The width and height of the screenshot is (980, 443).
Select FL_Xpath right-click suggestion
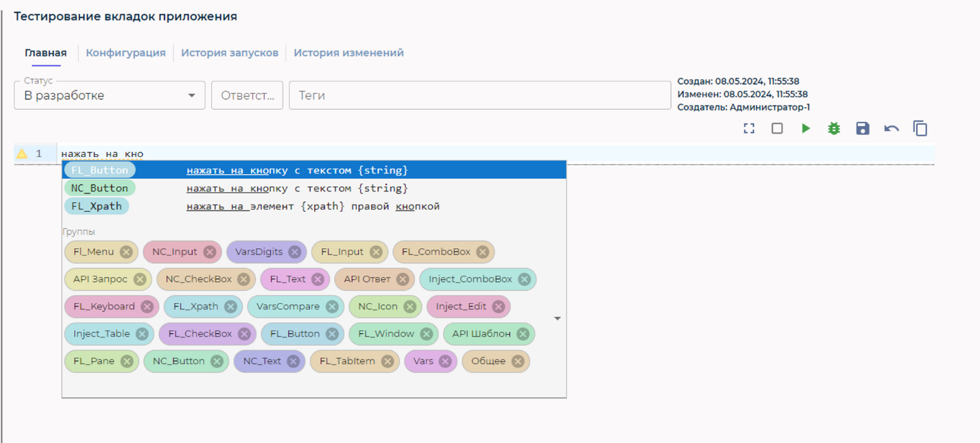point(314,206)
